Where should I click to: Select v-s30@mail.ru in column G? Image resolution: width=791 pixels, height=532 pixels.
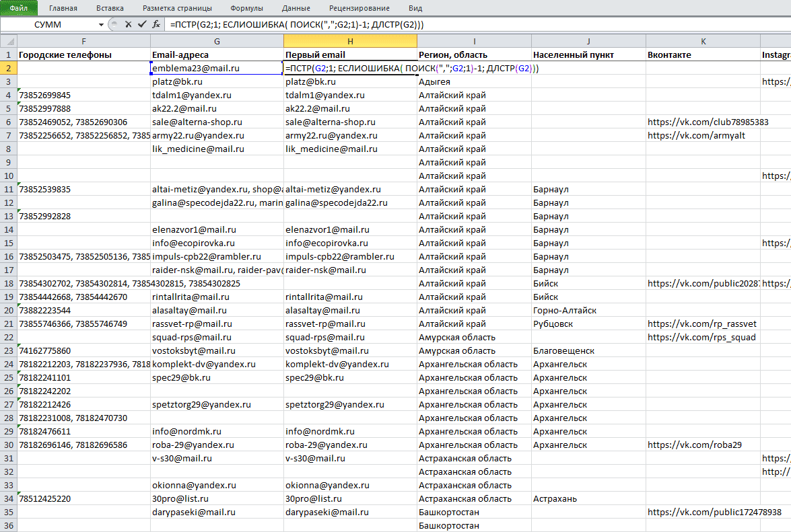217,459
